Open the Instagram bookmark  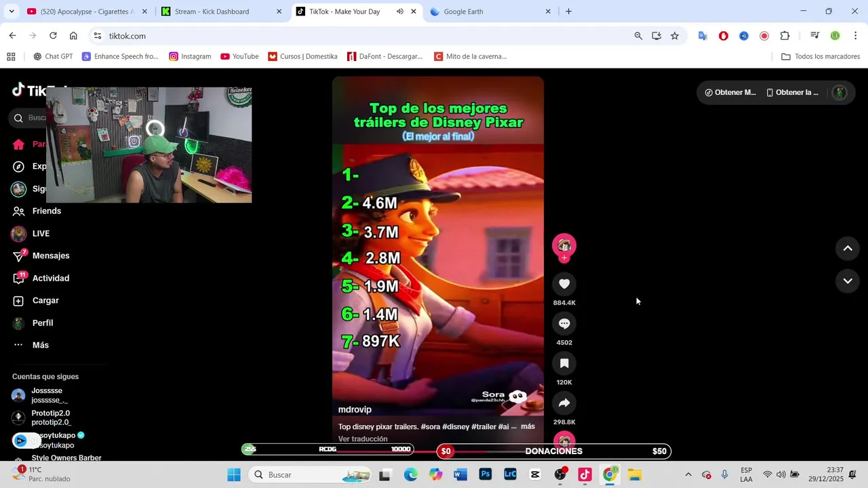point(190,56)
